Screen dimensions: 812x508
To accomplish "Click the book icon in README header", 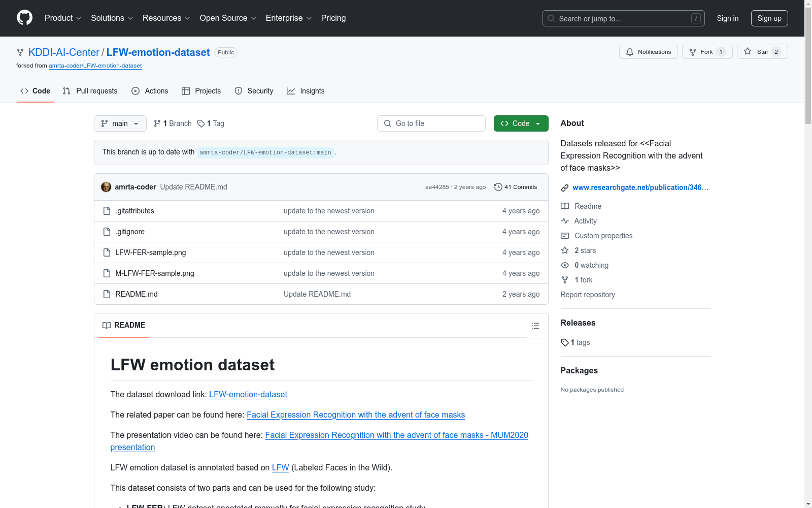I will [x=107, y=325].
